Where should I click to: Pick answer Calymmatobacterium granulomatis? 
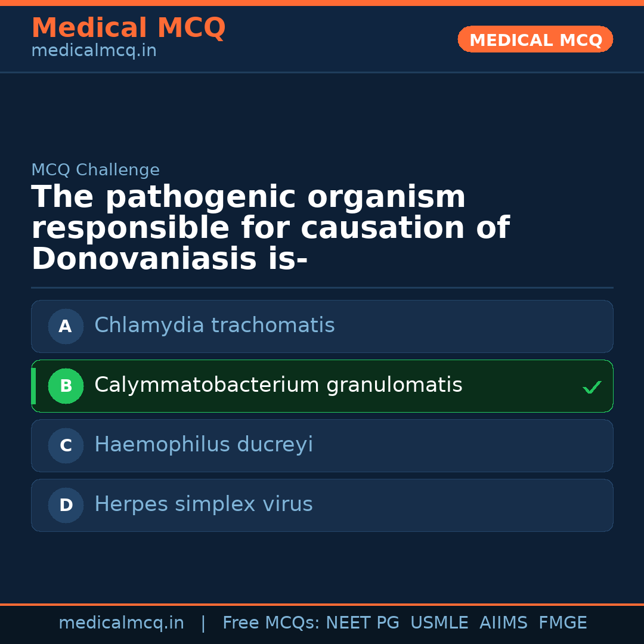click(x=278, y=385)
